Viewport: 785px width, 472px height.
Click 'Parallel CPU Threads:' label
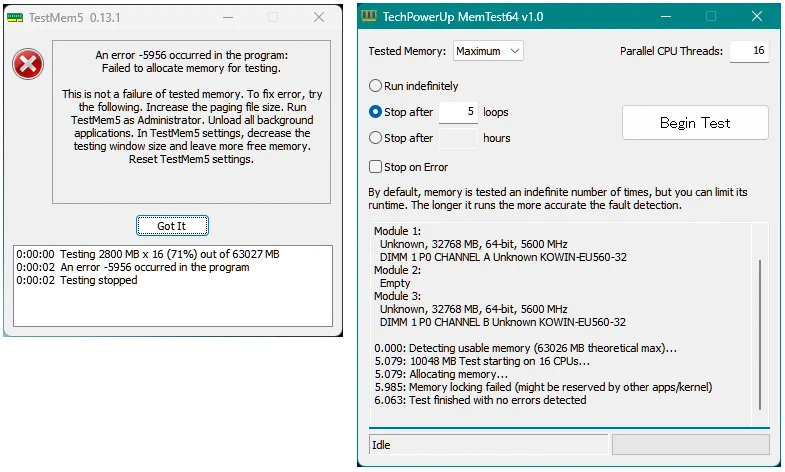coord(671,51)
